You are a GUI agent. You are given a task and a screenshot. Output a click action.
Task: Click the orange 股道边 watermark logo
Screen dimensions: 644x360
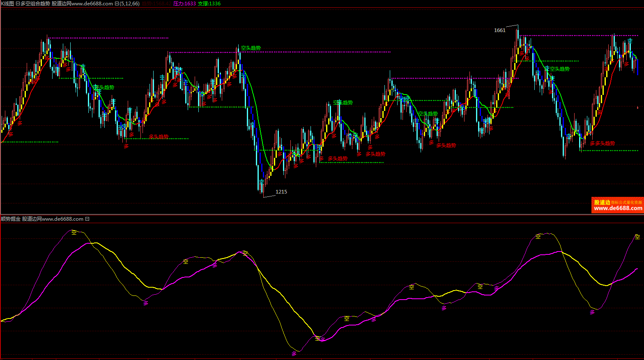[x=602, y=202]
